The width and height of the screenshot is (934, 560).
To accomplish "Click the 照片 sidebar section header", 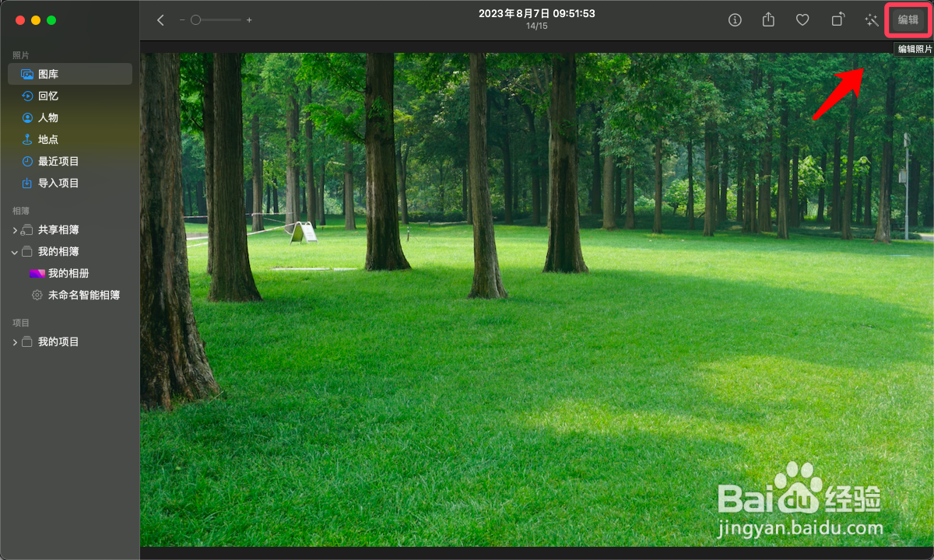I will click(21, 55).
